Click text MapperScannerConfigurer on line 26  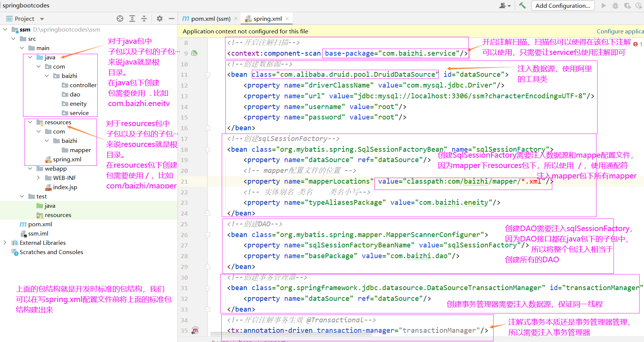pyautogui.click(x=433, y=235)
